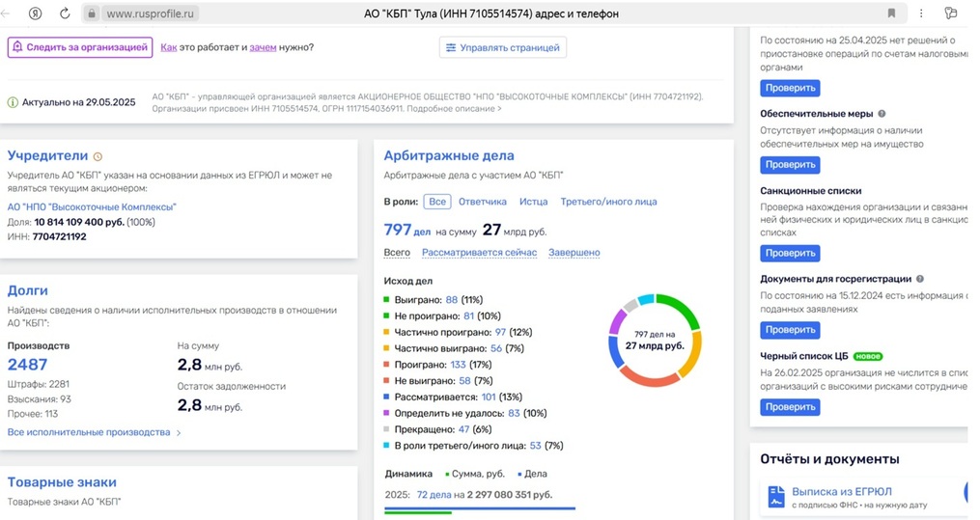The width and height of the screenshot is (980, 520).
Task: Open the 72 дела link for 2025
Action: pyautogui.click(x=434, y=495)
